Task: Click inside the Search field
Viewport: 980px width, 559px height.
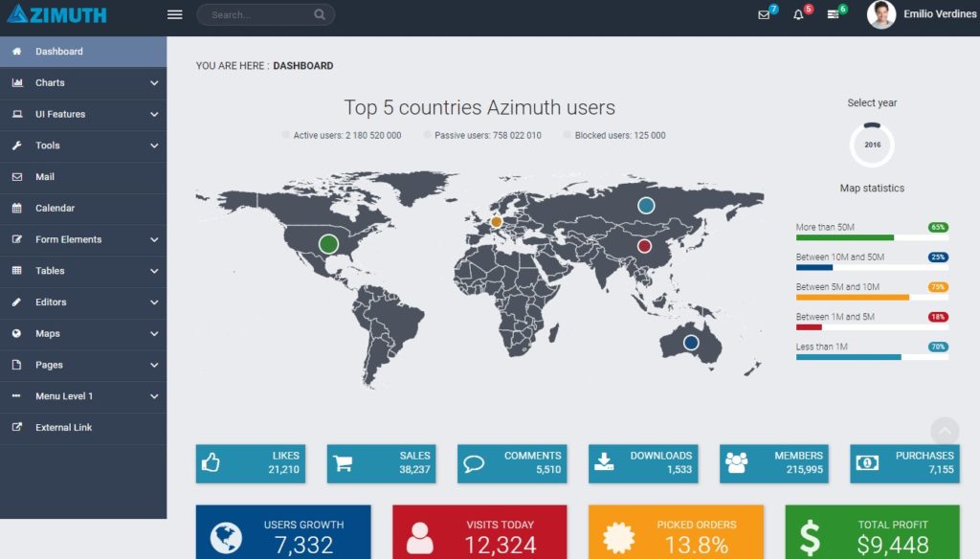Action: 258,14
